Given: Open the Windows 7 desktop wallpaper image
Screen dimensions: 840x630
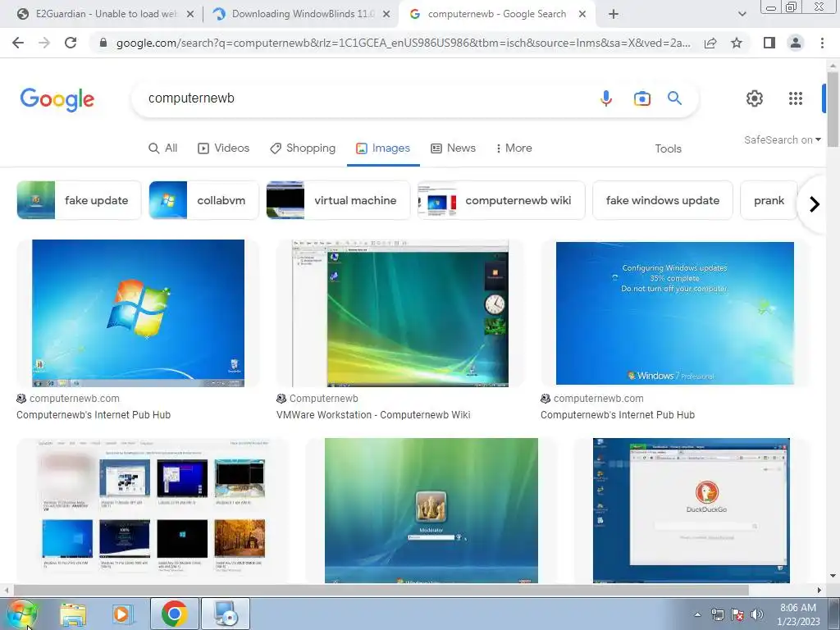Looking at the screenshot, I should coord(138,313).
